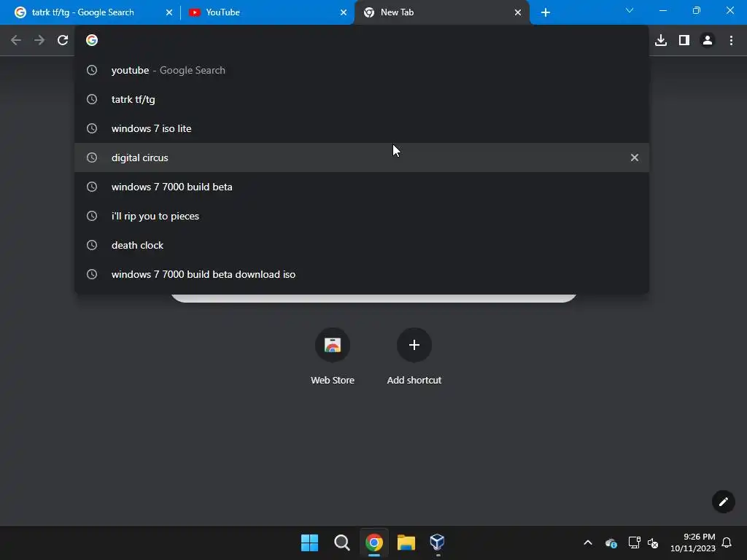Toggle the side panel icon
The image size is (747, 560).
(684, 40)
